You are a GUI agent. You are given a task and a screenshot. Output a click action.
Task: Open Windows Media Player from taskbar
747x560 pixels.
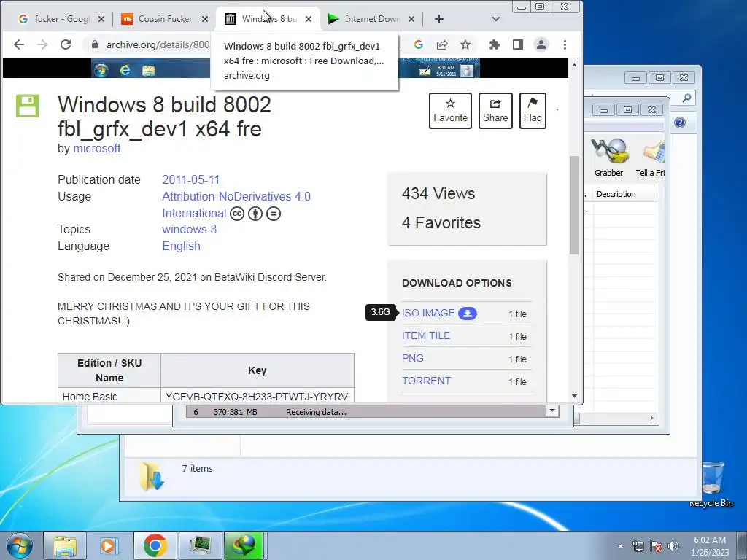[x=109, y=545]
